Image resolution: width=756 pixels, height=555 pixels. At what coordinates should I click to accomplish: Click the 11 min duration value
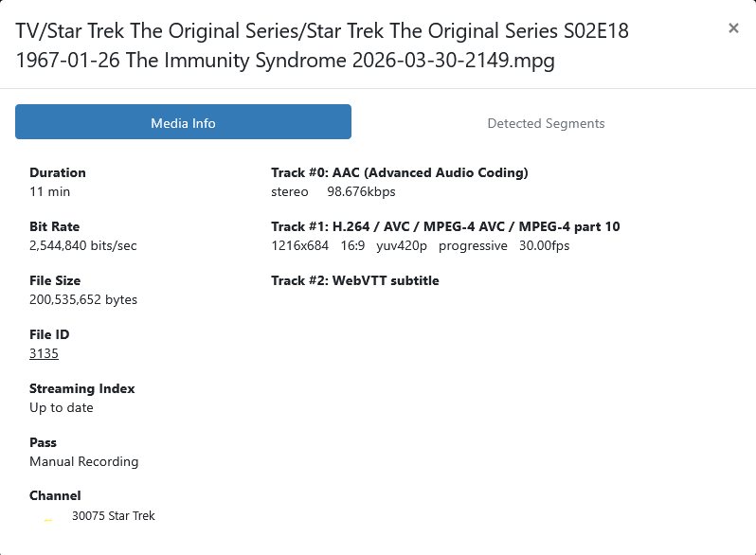49,191
